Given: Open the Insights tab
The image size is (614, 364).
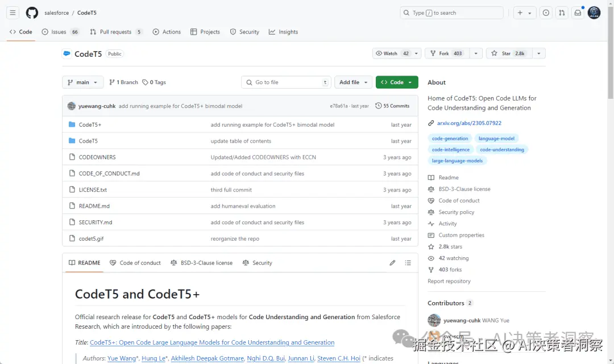Looking at the screenshot, I should tap(283, 32).
